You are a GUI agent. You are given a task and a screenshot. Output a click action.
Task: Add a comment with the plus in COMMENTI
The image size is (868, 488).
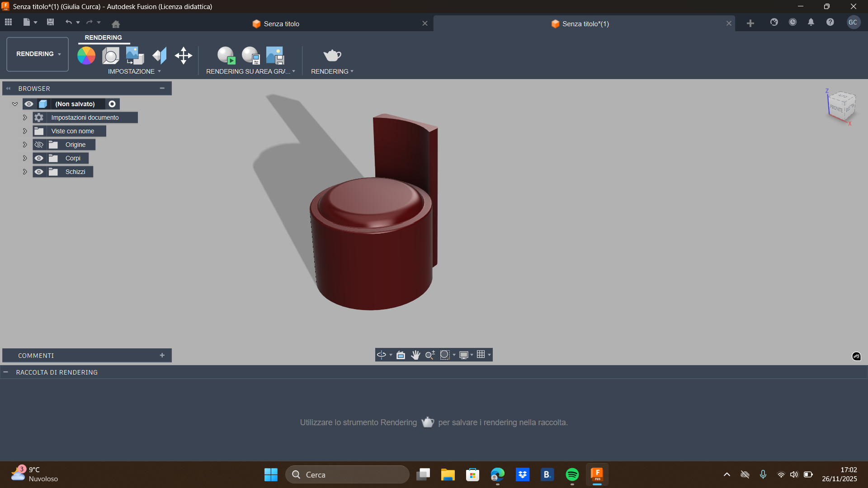click(x=162, y=355)
